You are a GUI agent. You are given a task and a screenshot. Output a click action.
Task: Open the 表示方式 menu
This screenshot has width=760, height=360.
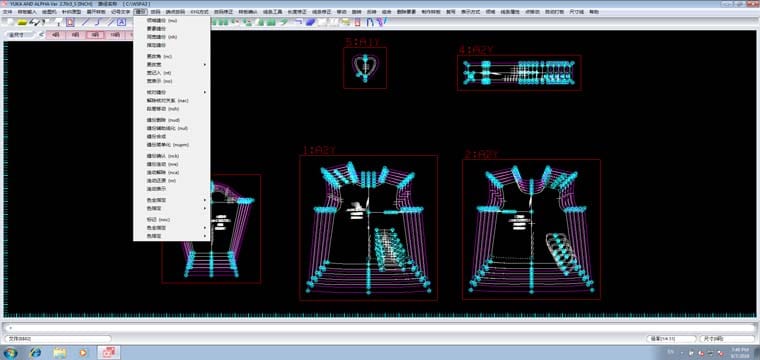470,11
